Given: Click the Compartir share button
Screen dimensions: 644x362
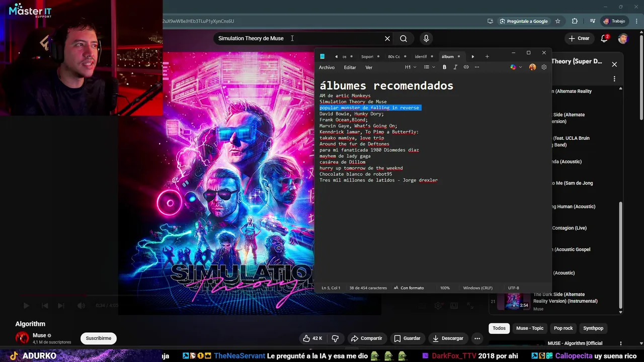Looking at the screenshot, I should pyautogui.click(x=367, y=338).
